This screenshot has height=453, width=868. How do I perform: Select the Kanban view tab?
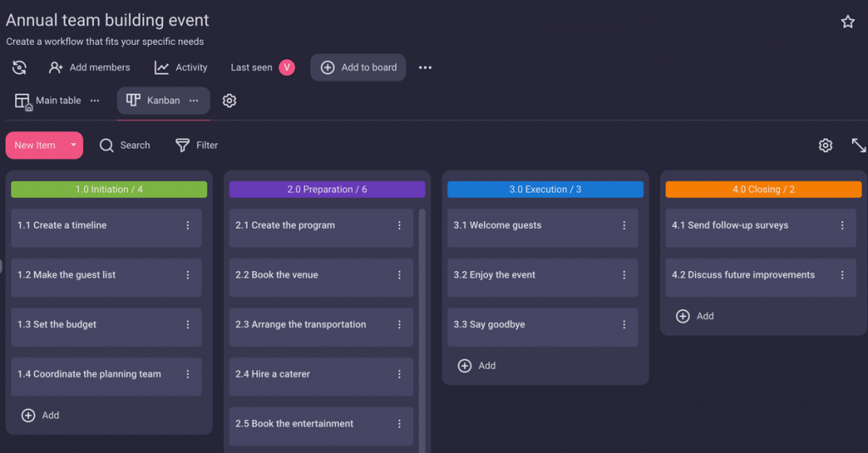click(x=153, y=101)
